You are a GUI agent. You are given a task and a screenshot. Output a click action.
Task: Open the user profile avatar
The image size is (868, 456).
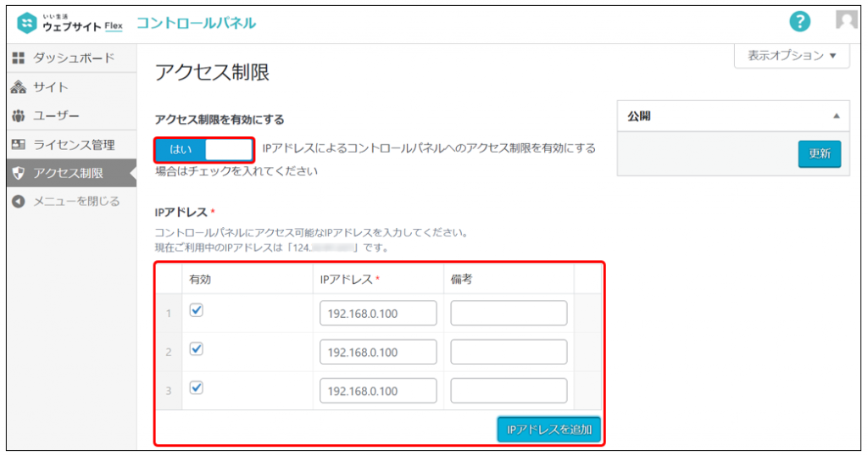tap(846, 23)
